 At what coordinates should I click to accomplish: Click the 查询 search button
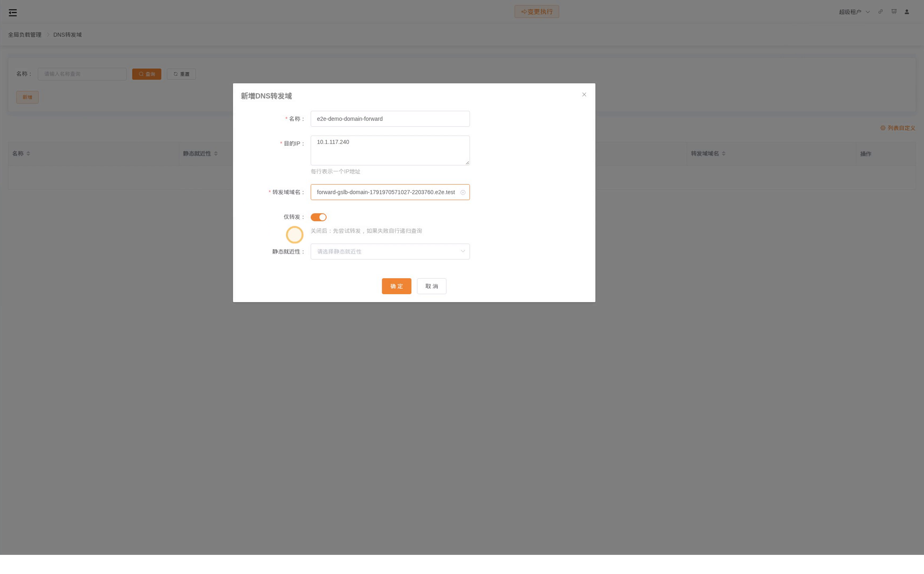pos(146,74)
